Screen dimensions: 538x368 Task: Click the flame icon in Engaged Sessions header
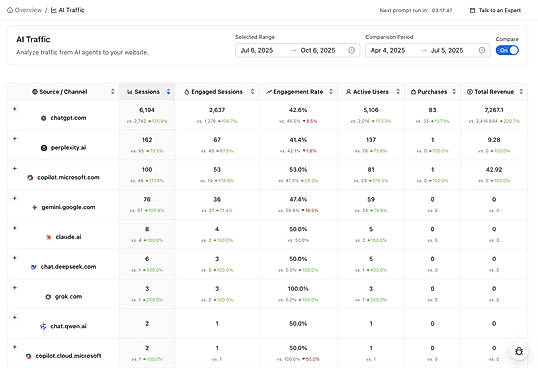click(187, 92)
